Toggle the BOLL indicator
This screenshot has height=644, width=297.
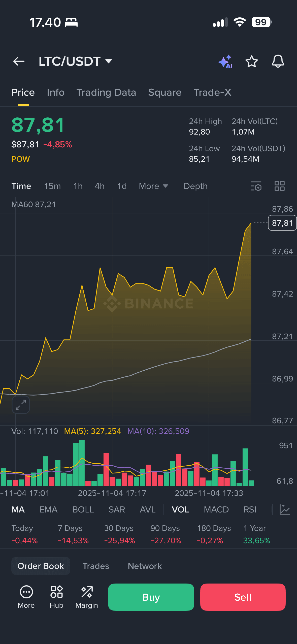83,509
